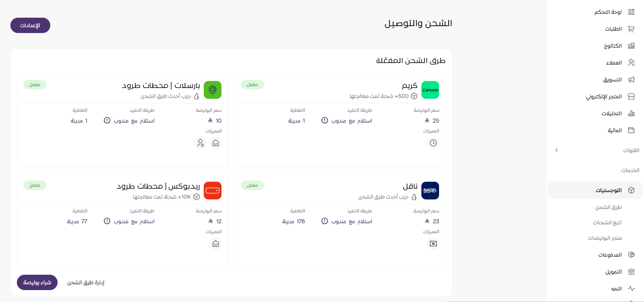Click the Parcelat green logo icon

(212, 90)
